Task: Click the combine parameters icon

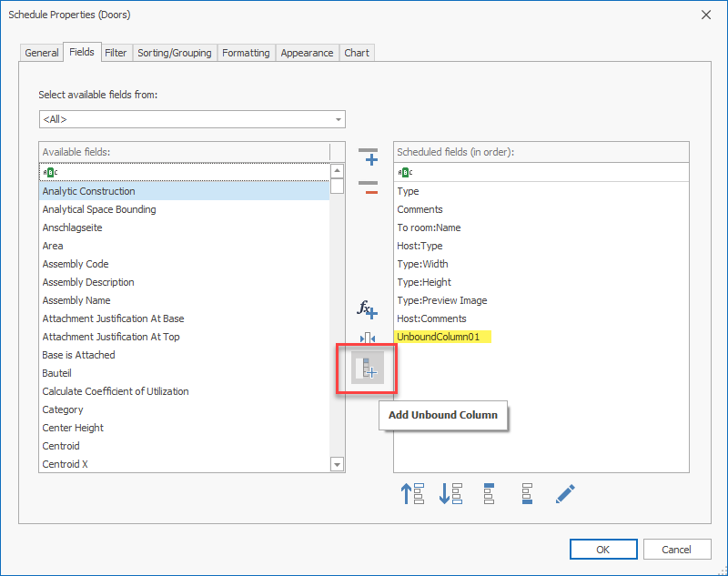Action: click(368, 339)
